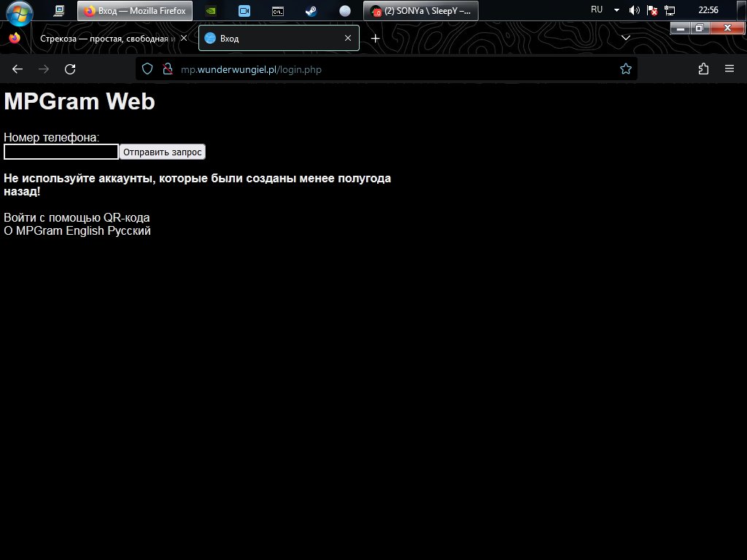This screenshot has height=560, width=747.
Task: Show insecure connection lock info
Action: [x=167, y=69]
